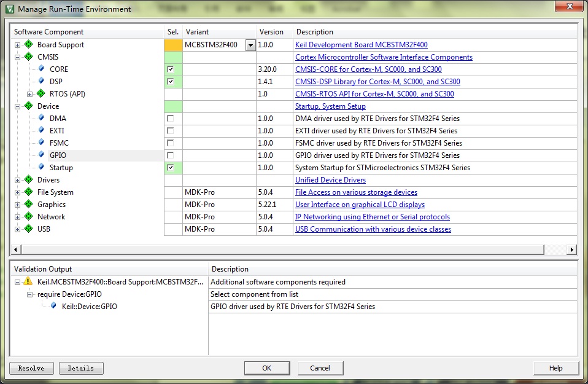The width and height of the screenshot is (588, 384).
Task: Uncheck the CORE component checkbox
Action: pyautogui.click(x=171, y=69)
